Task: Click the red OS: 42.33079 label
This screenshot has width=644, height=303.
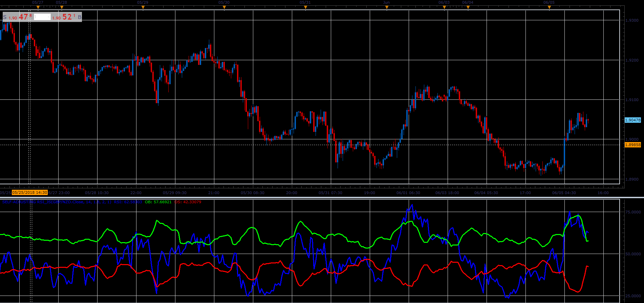Action: pos(188,202)
